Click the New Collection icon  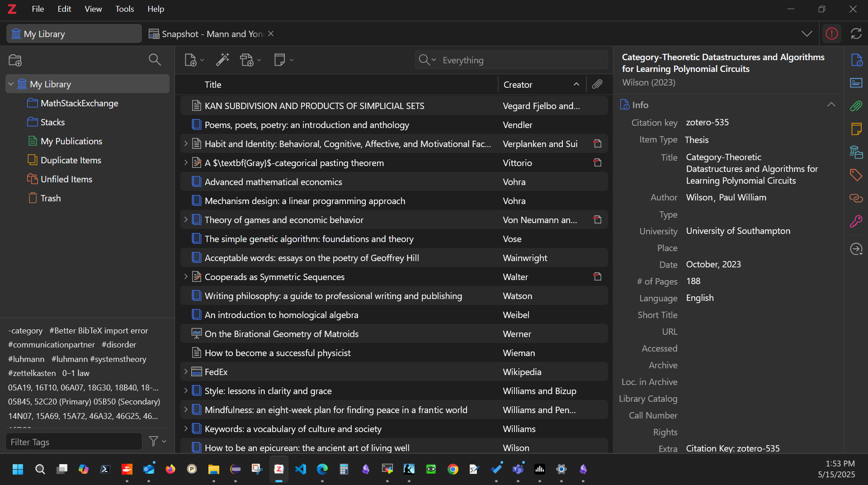(15, 60)
